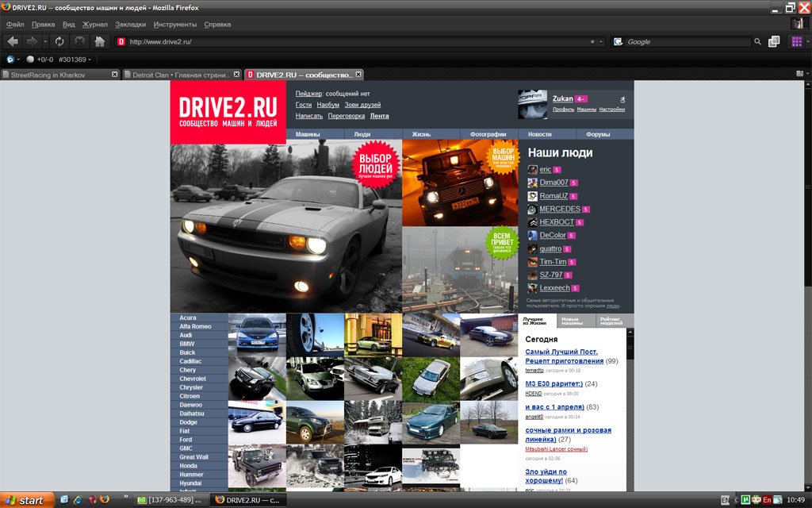Screen dimensions: 812x508
Task: Click eric's avatar in Наши люди
Action: click(x=532, y=170)
